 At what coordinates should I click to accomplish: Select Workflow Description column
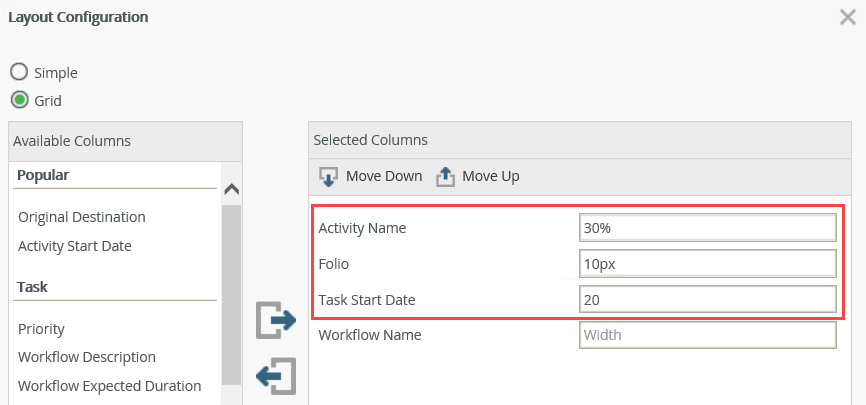pyautogui.click(x=87, y=357)
